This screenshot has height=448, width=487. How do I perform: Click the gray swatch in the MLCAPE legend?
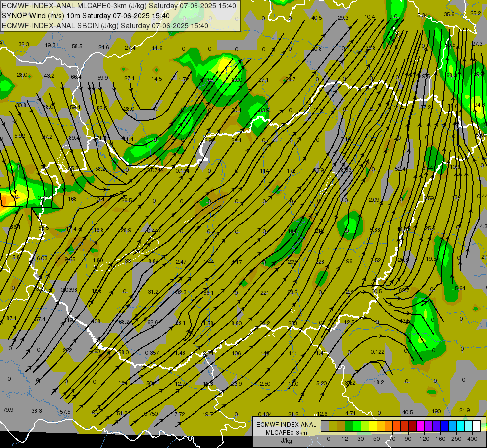coord(325,426)
